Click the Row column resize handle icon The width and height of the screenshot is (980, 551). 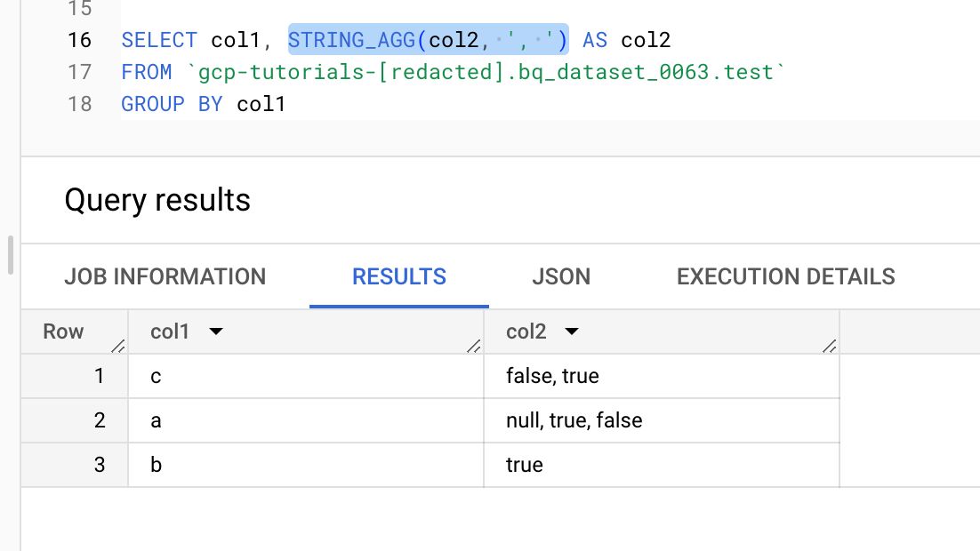(x=117, y=346)
